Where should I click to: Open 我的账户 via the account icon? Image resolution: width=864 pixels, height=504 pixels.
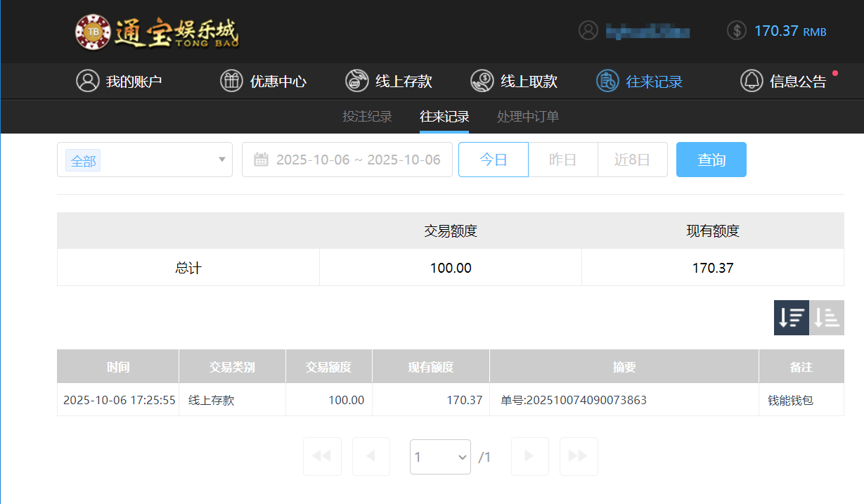(x=87, y=81)
